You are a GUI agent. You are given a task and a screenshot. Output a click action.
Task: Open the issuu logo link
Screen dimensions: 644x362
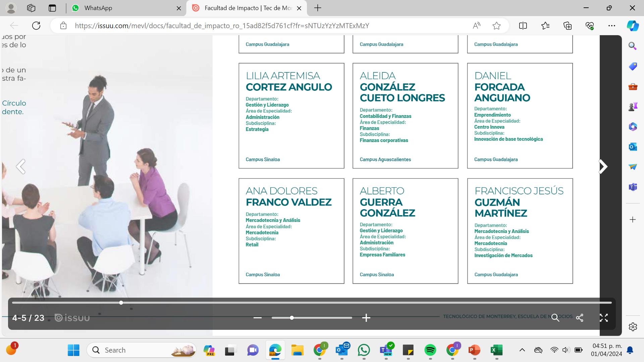[72, 318]
